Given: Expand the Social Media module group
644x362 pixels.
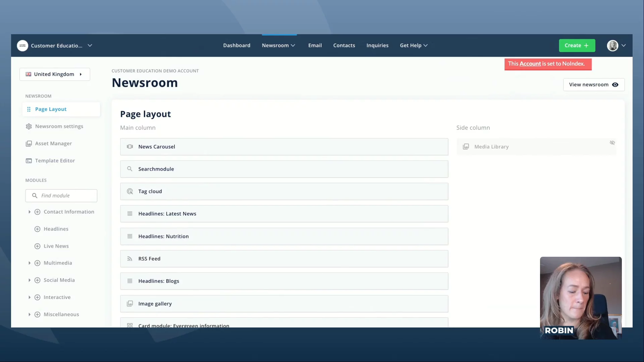Looking at the screenshot, I should pos(30,280).
